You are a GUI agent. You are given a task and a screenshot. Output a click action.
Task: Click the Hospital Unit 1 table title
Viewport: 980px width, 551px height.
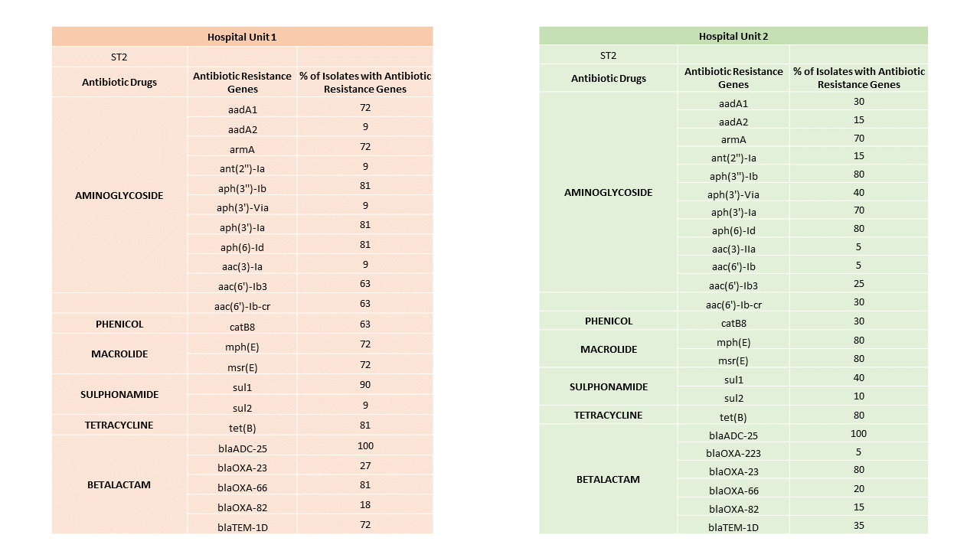tap(242, 37)
